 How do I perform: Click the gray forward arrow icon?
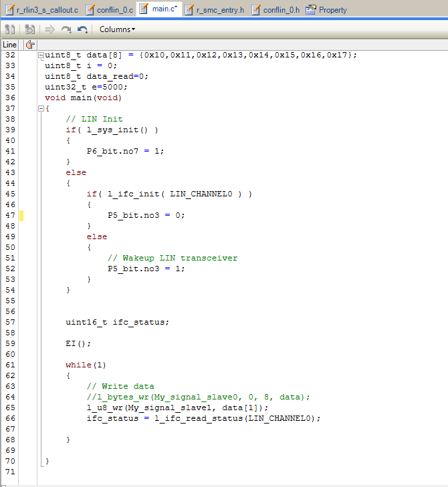(49, 29)
